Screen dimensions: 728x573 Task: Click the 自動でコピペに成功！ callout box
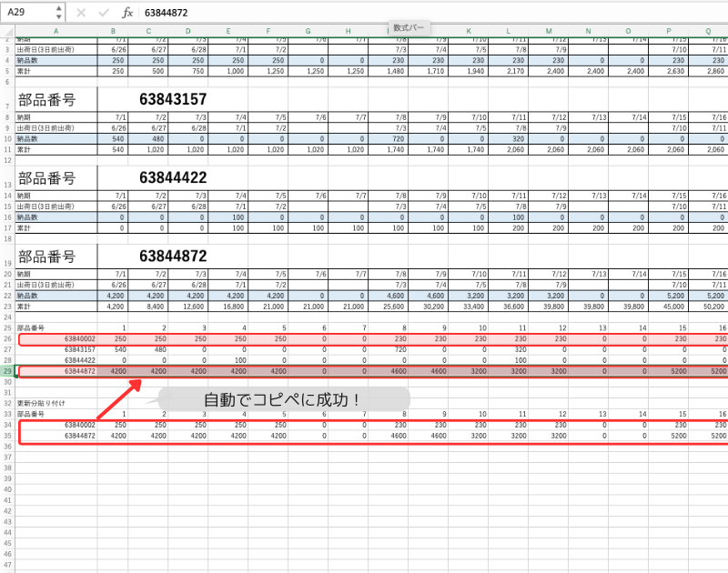point(282,400)
